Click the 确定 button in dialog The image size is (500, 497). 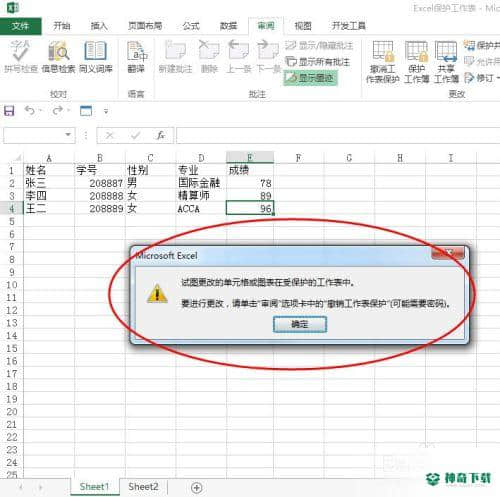[x=300, y=324]
